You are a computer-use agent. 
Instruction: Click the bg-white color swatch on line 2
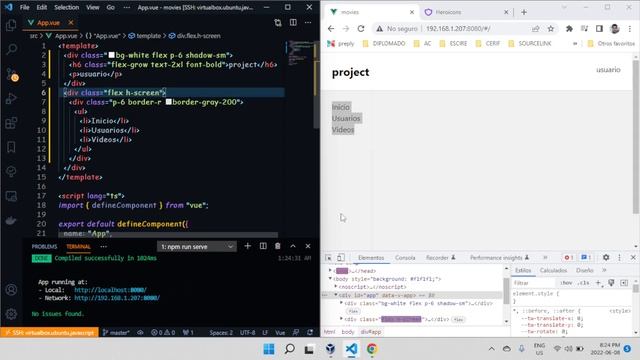111,55
